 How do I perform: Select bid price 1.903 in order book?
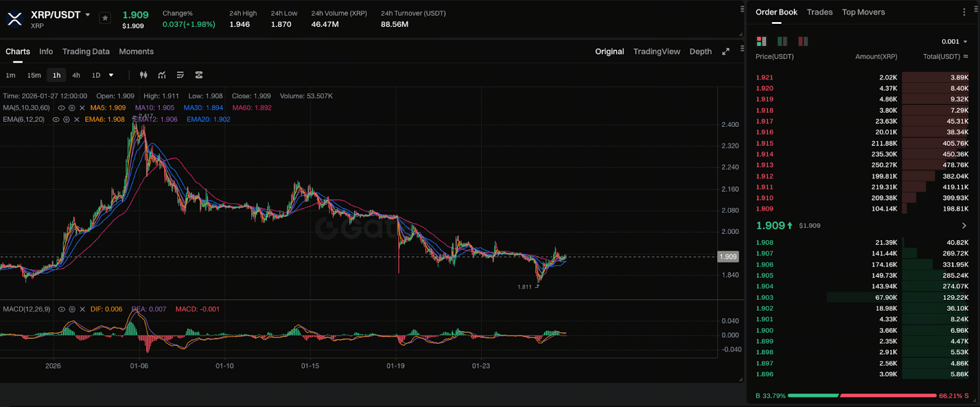[764, 297]
